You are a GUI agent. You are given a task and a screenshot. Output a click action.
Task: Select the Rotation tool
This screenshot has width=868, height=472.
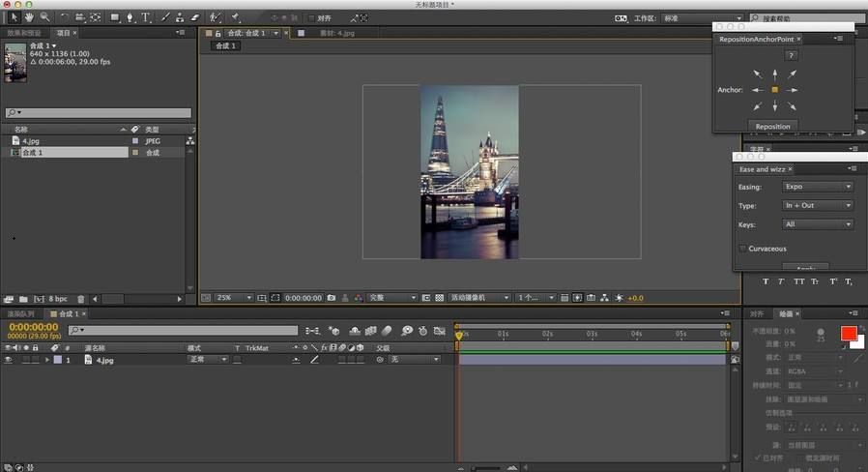pos(64,17)
